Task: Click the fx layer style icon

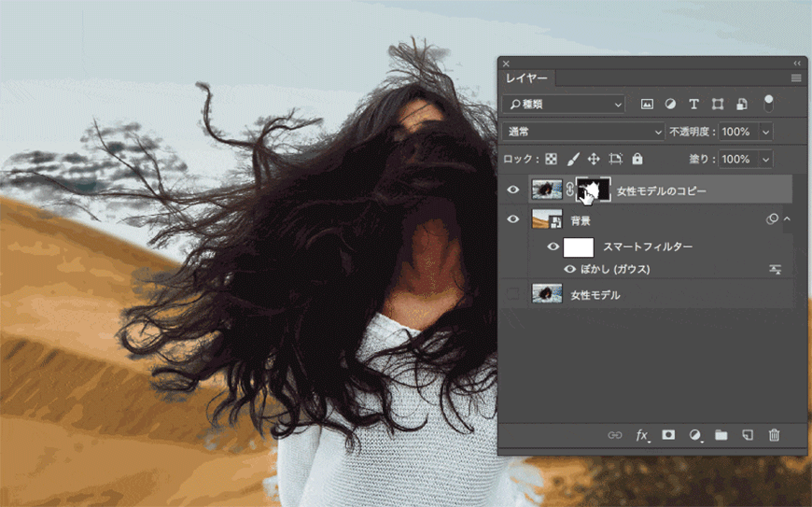Action: coord(642,435)
